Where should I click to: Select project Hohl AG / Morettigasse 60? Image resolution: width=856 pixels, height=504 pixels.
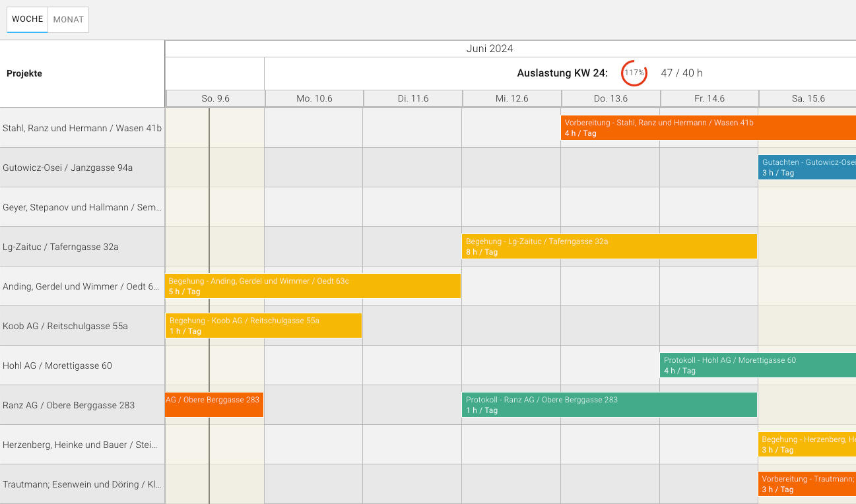coord(57,365)
